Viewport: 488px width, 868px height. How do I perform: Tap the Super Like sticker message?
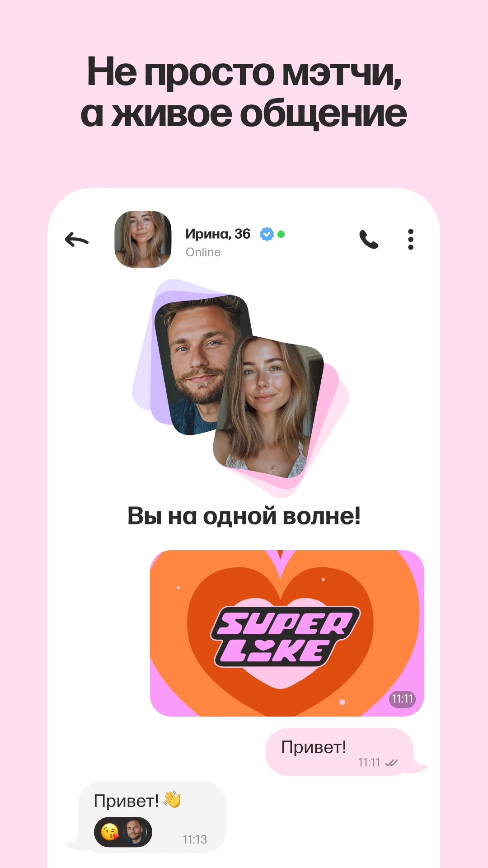click(x=287, y=633)
